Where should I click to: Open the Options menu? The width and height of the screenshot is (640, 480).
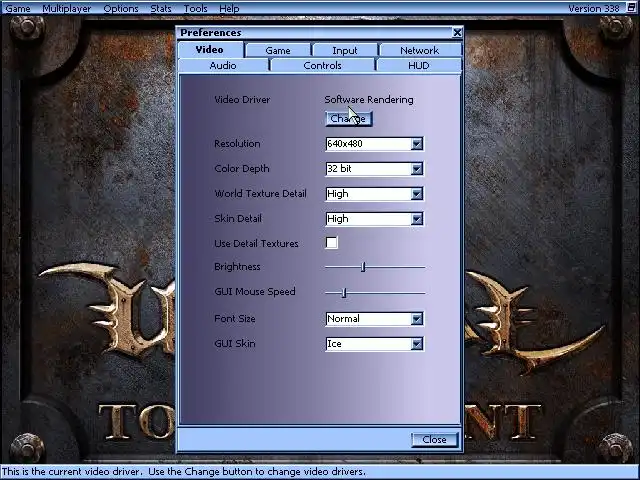click(121, 8)
